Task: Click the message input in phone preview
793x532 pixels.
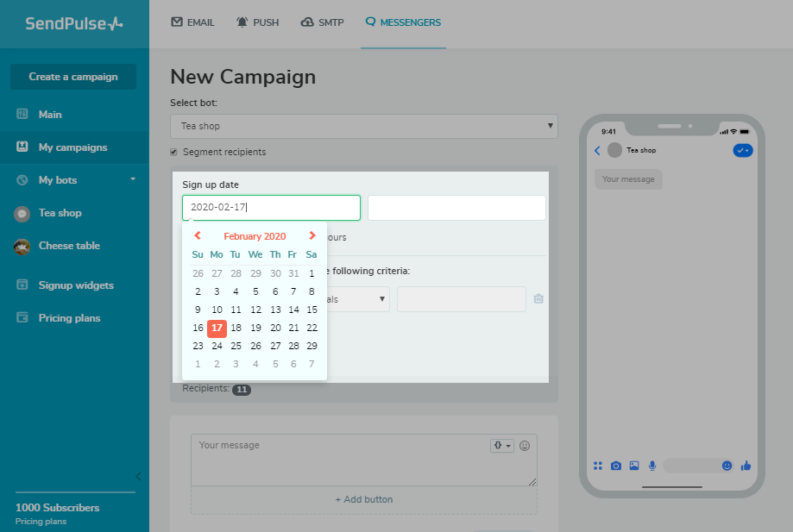Action: pyautogui.click(x=698, y=466)
